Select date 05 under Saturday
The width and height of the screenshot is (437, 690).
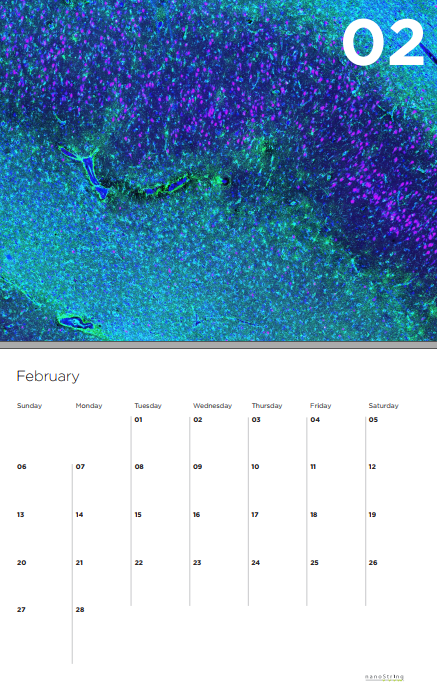coord(373,420)
